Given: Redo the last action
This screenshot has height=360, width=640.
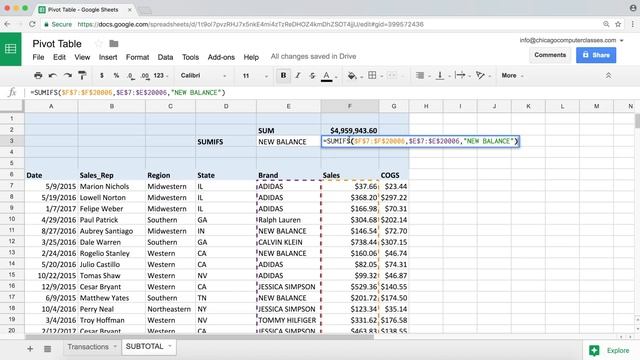Looking at the screenshot, I should pos(68,76).
